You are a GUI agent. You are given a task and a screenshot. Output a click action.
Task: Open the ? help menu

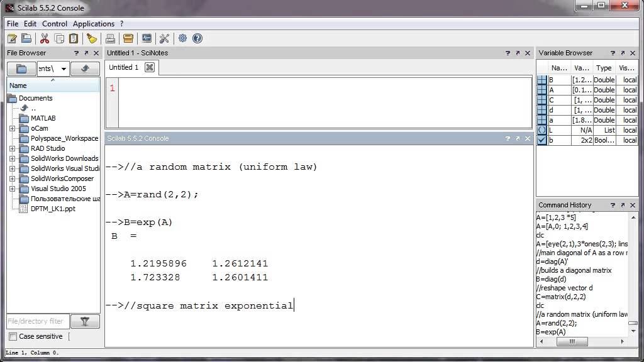121,24
